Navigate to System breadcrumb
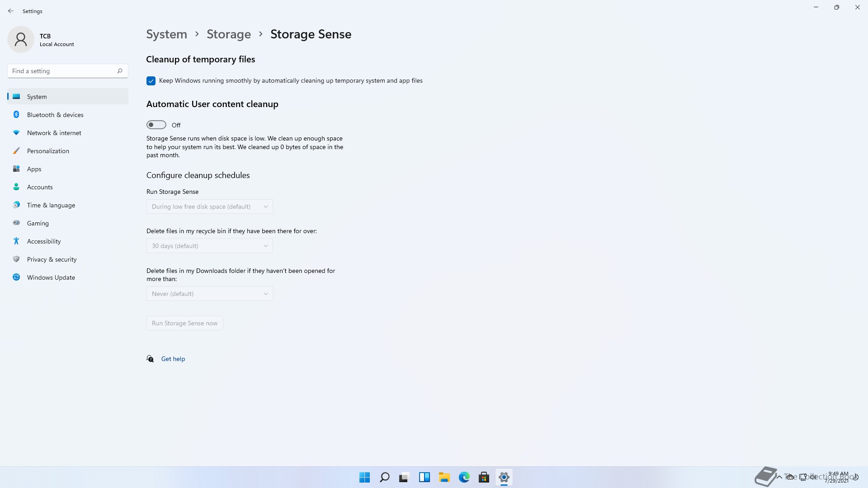 pyautogui.click(x=166, y=34)
